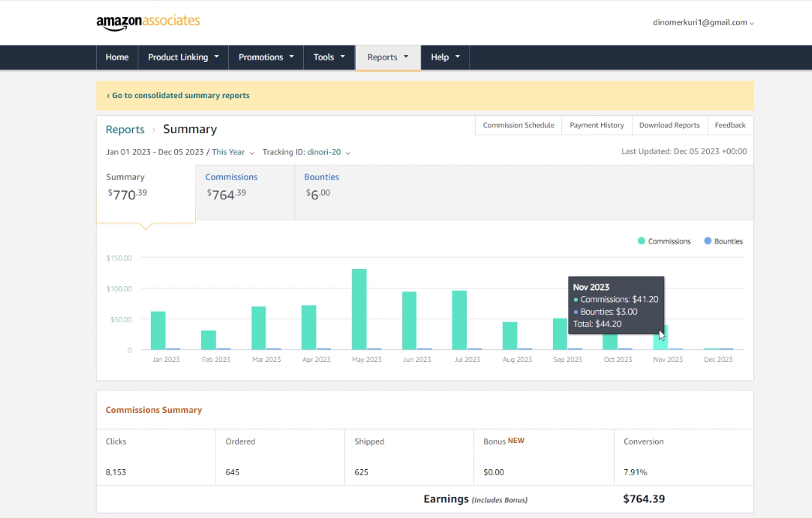Image resolution: width=812 pixels, height=518 pixels.
Task: Open the Promotions dropdown menu
Action: tap(266, 57)
